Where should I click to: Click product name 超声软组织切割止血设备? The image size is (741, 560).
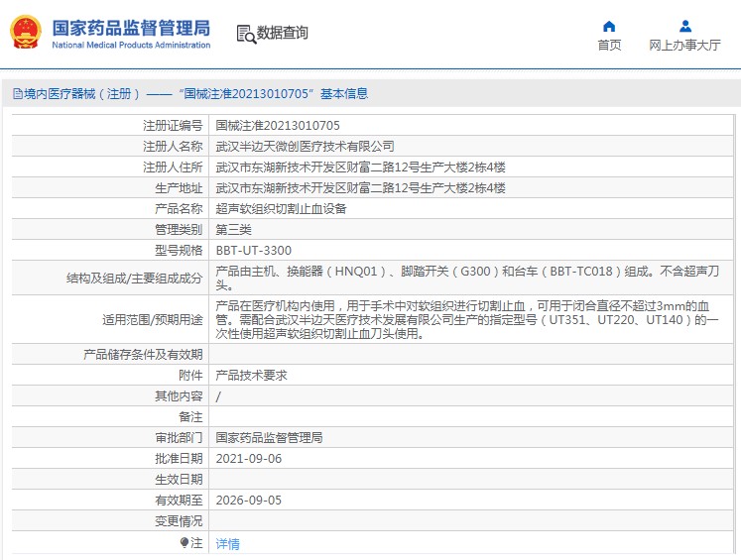[x=281, y=209]
